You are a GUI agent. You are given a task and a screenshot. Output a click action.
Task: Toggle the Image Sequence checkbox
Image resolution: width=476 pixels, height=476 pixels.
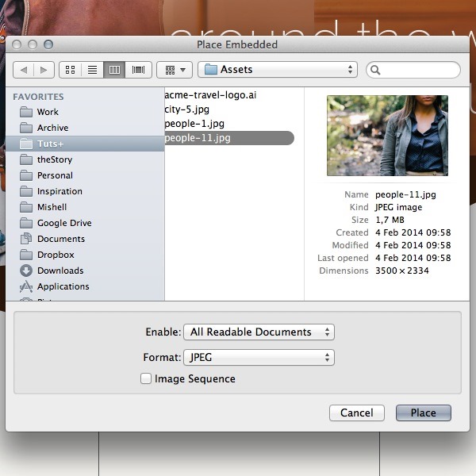(x=146, y=378)
